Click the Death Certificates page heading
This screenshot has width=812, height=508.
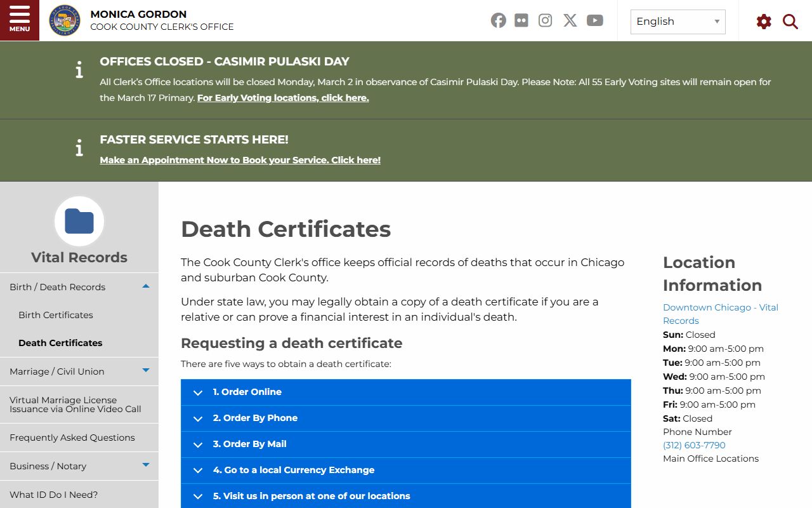286,229
